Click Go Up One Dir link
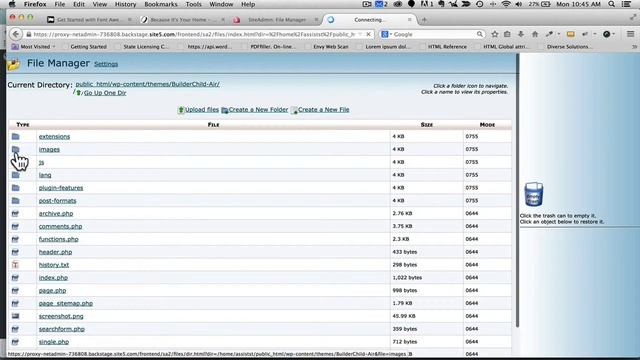Screen dimensions: 640x360 click(x=105, y=93)
